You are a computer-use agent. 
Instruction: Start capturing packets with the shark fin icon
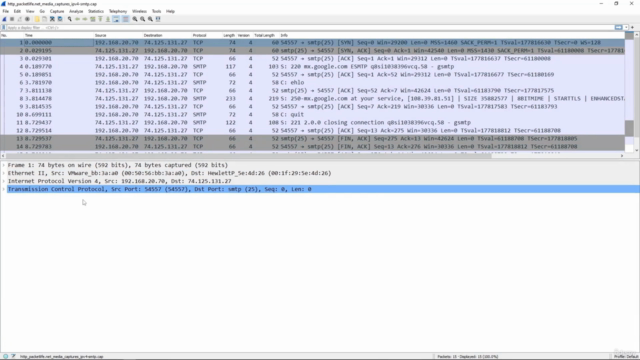coord(4,19)
